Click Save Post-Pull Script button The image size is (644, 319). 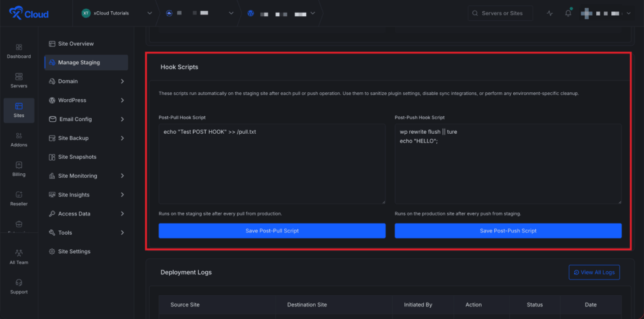272,231
